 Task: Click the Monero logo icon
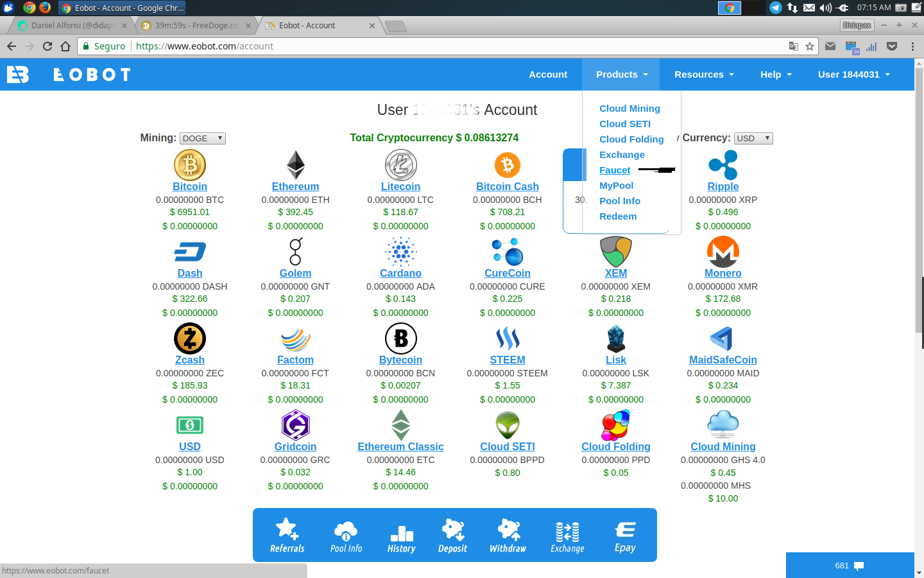coord(723,252)
